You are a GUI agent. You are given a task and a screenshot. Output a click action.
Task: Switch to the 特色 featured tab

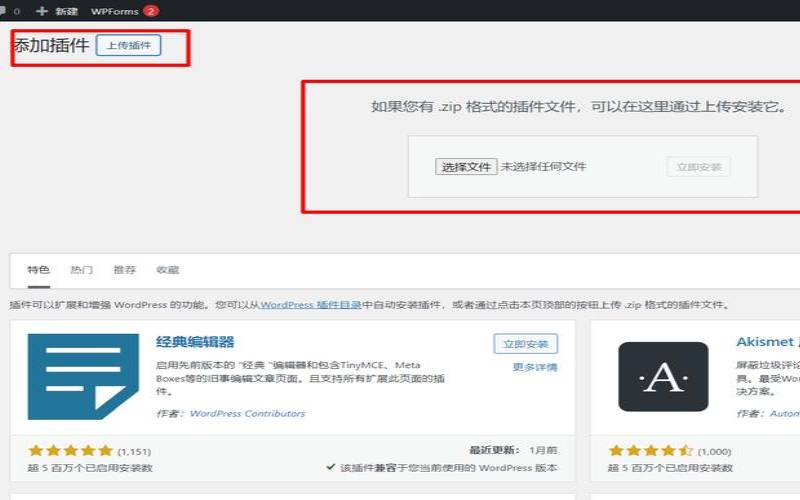tap(38, 269)
